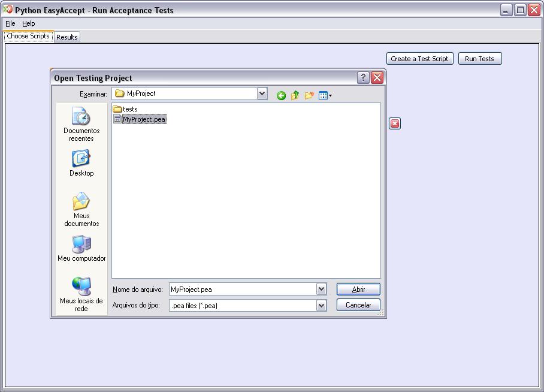Viewport: 544px width, 392px height.
Task: Expand the Examinar folder dropdown
Action: (x=262, y=94)
